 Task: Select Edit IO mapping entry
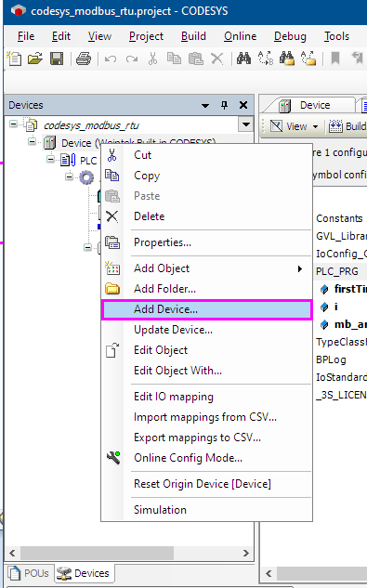click(x=207, y=397)
